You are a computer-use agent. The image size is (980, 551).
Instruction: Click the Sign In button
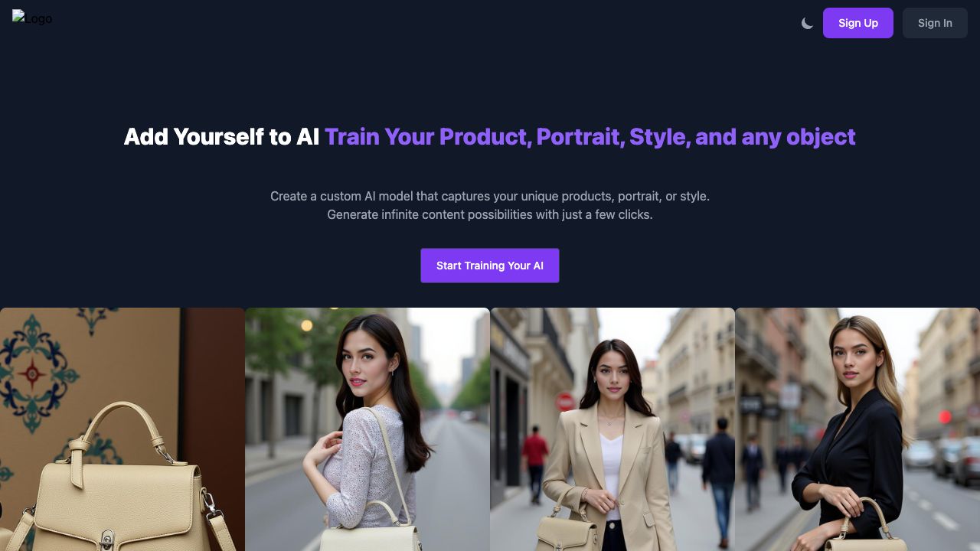coord(935,23)
